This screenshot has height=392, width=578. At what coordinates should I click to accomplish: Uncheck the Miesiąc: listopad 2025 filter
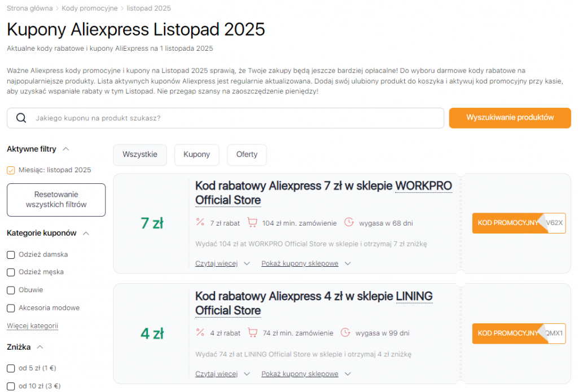(x=11, y=170)
